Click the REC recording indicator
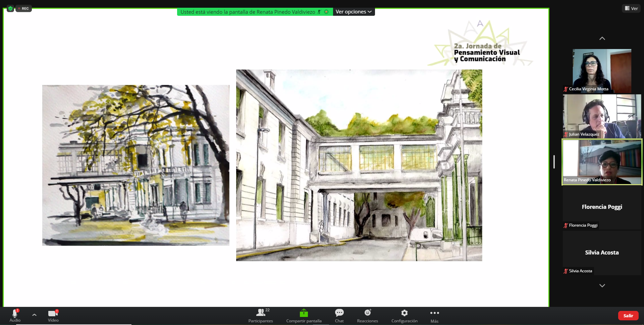The image size is (644, 325). 23,8
